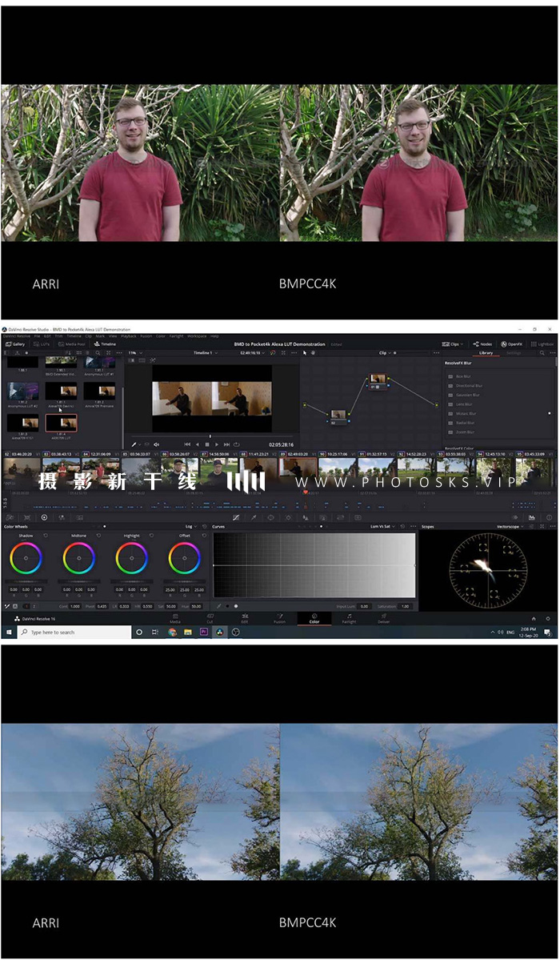Toggle loop playback in viewer

237,444
